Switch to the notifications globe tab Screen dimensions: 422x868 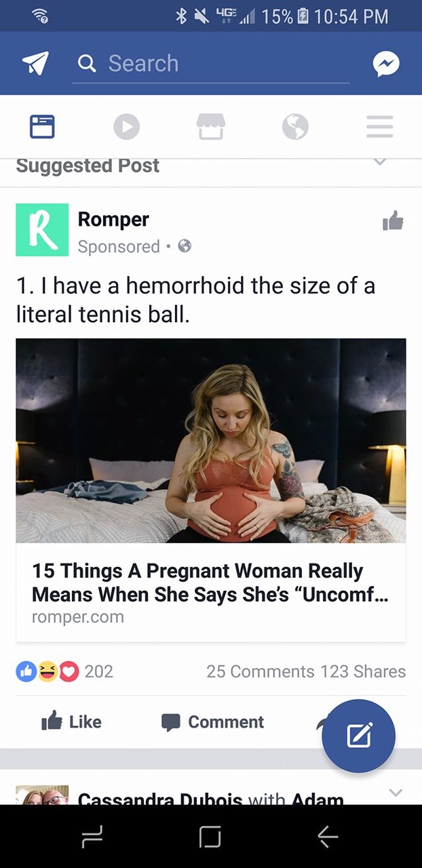pos(295,127)
